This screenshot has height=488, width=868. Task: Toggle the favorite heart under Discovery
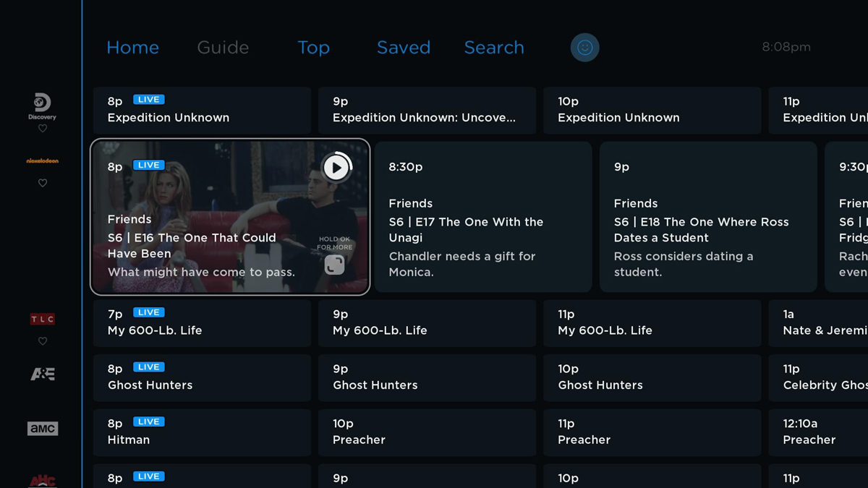pos(43,128)
